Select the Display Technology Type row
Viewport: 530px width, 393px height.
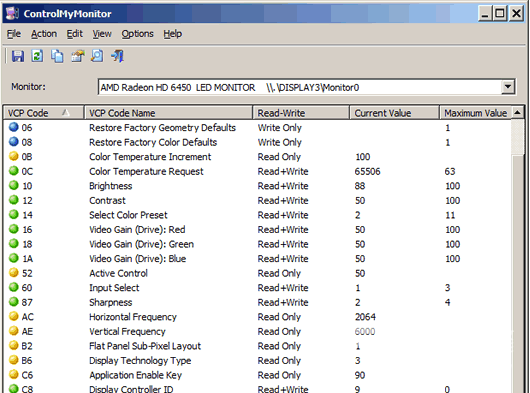(257, 360)
